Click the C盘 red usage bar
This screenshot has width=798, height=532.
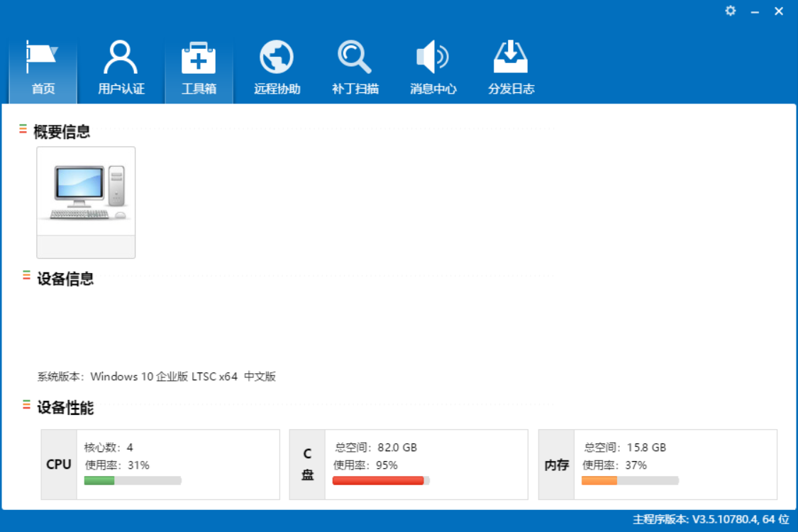pyautogui.click(x=381, y=481)
